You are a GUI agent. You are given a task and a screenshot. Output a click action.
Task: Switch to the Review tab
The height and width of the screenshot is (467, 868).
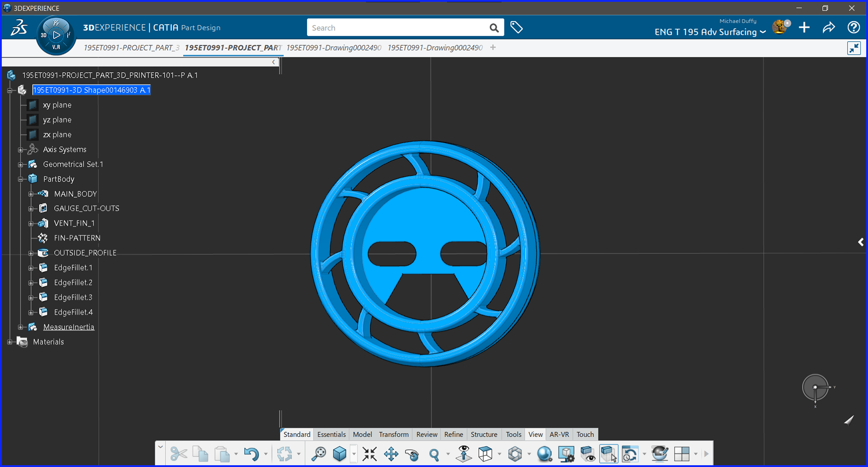427,434
